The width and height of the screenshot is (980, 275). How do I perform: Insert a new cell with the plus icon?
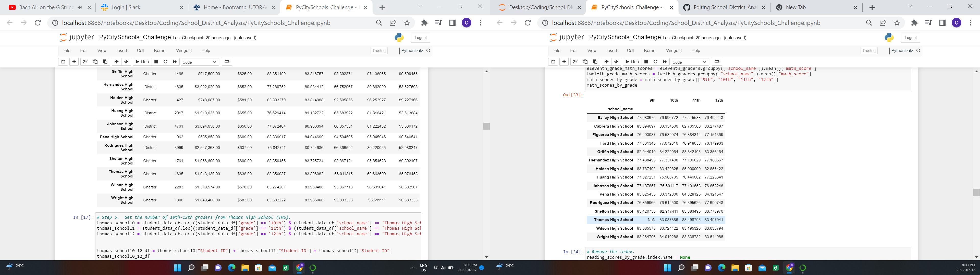74,62
